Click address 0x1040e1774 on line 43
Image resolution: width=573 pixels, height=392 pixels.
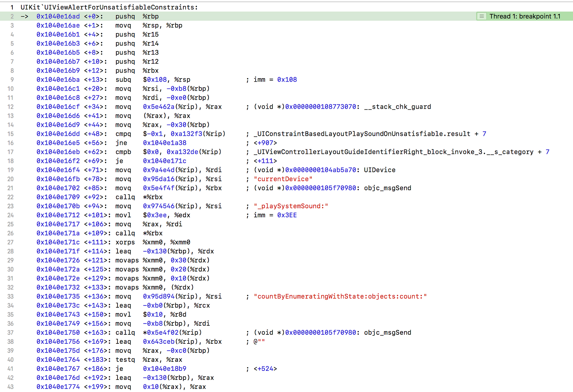tap(58, 387)
